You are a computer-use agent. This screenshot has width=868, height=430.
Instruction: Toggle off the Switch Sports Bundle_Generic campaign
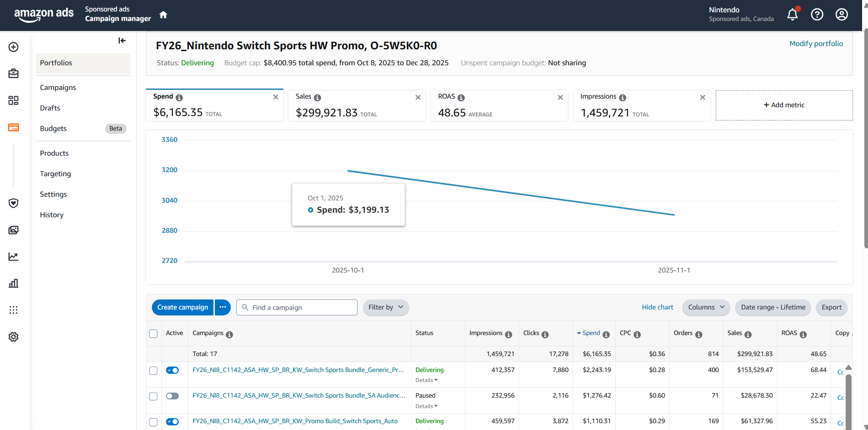(172, 370)
